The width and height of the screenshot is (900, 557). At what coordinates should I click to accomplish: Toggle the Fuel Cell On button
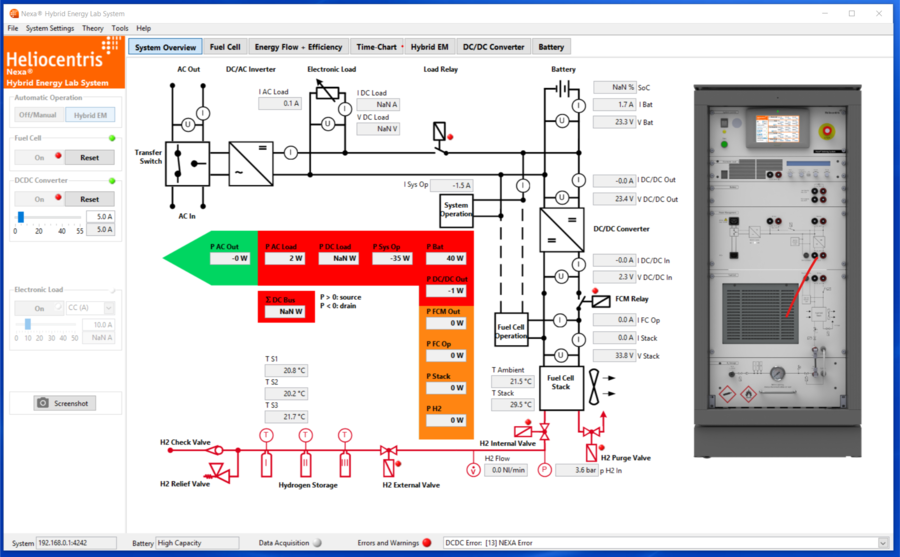40,157
